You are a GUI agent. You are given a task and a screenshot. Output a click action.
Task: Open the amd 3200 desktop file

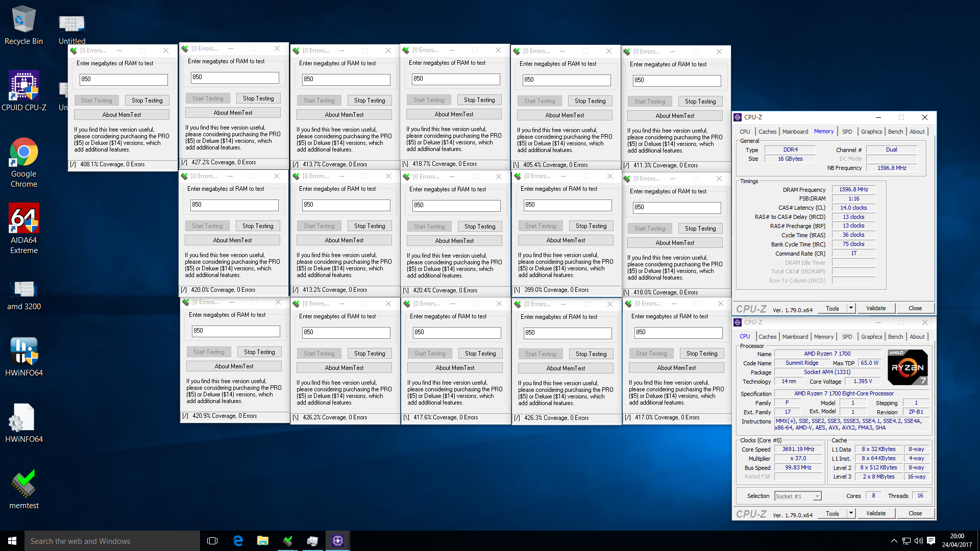pyautogui.click(x=23, y=296)
